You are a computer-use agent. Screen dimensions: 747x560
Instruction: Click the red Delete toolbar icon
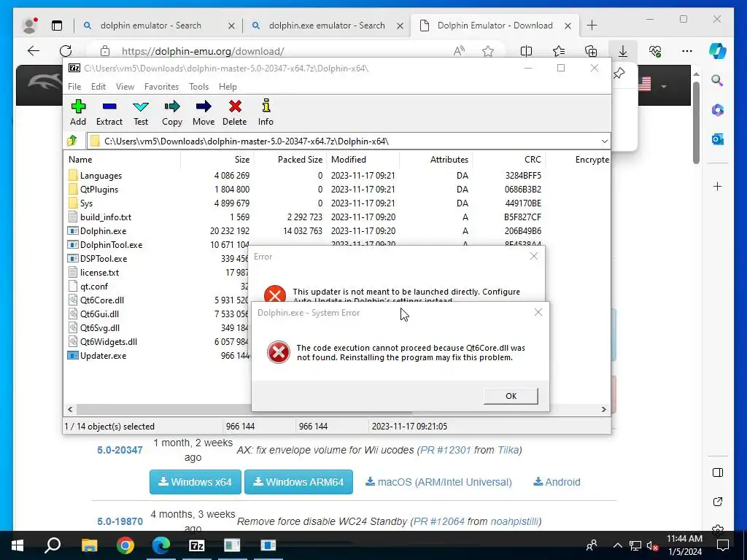click(x=234, y=113)
